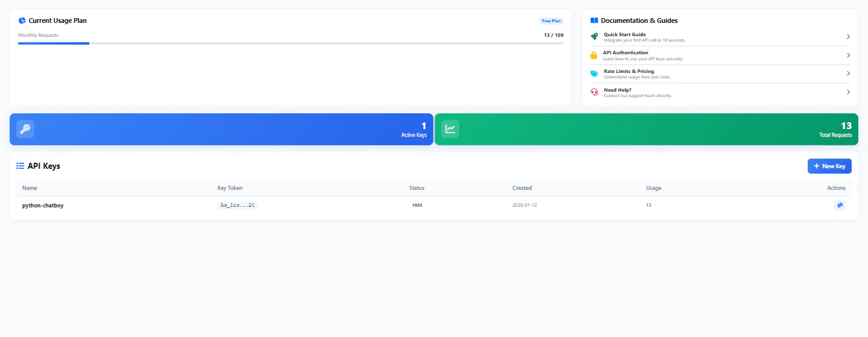Image resolution: width=868 pixels, height=337 pixels.
Task: Click the 13 / 100 request count
Action: (x=553, y=35)
